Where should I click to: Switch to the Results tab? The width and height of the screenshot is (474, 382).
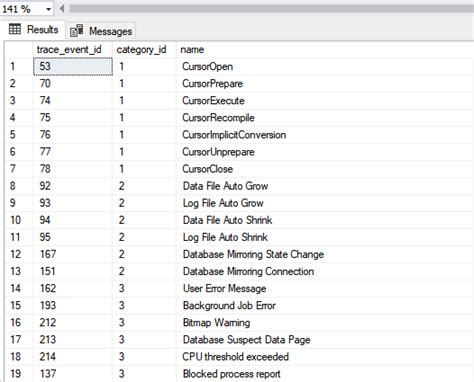[33, 29]
